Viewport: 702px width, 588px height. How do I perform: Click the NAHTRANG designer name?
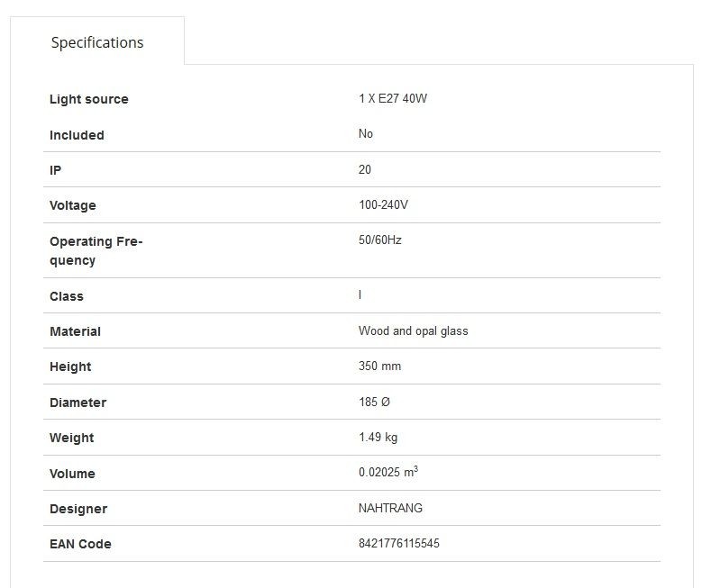tap(390, 509)
